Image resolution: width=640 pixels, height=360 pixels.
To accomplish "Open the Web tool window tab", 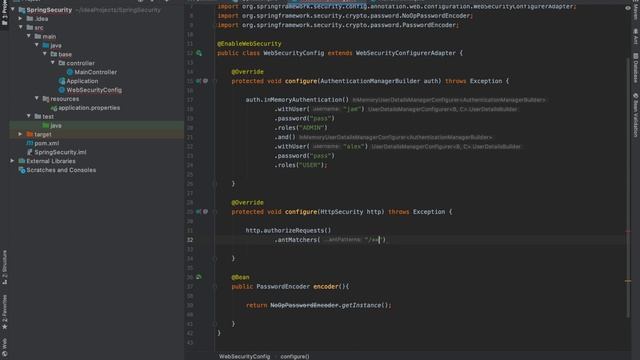I will point(4,348).
